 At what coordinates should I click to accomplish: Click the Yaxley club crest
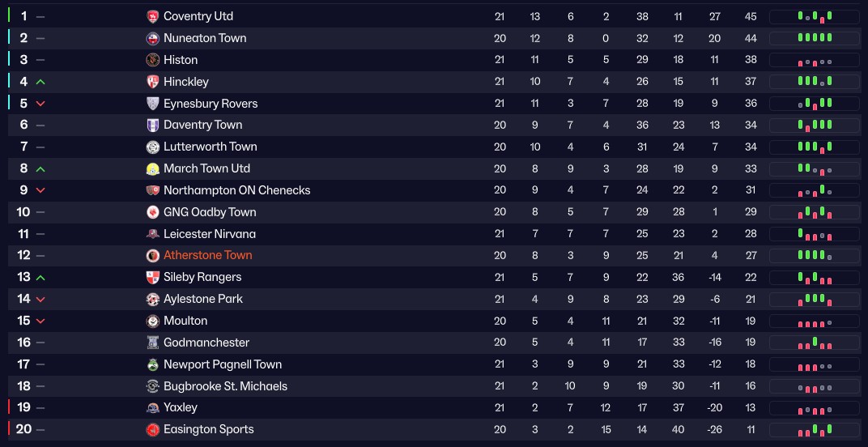(x=153, y=407)
